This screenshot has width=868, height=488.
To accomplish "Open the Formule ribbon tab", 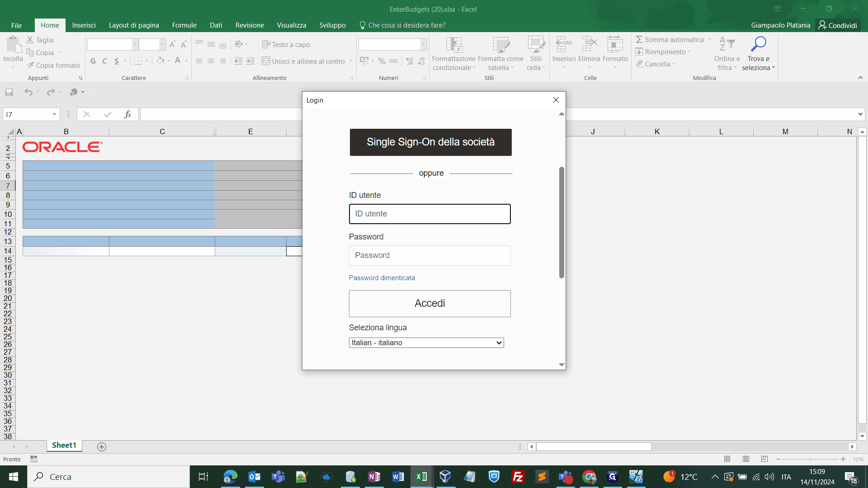I will [184, 25].
